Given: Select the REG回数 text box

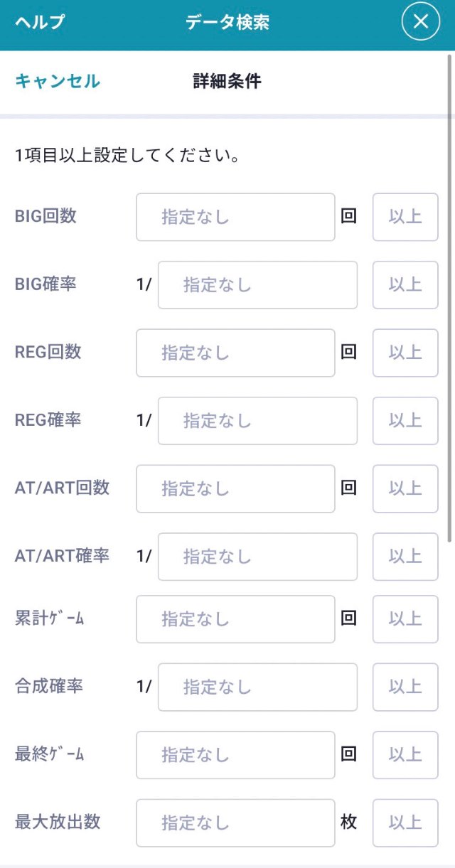Looking at the screenshot, I should point(235,353).
